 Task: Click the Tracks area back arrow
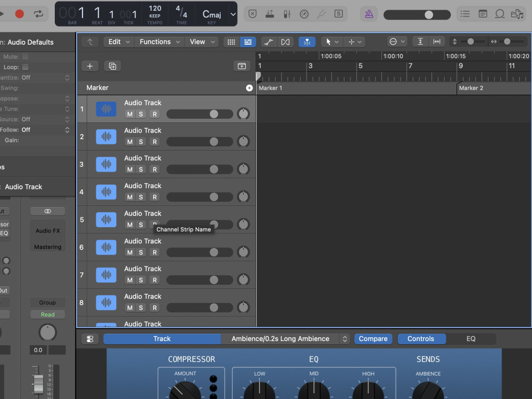tap(90, 41)
